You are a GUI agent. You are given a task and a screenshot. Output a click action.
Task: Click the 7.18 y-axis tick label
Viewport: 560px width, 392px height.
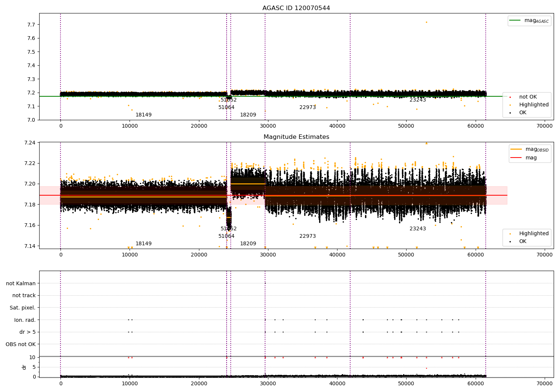point(30,205)
